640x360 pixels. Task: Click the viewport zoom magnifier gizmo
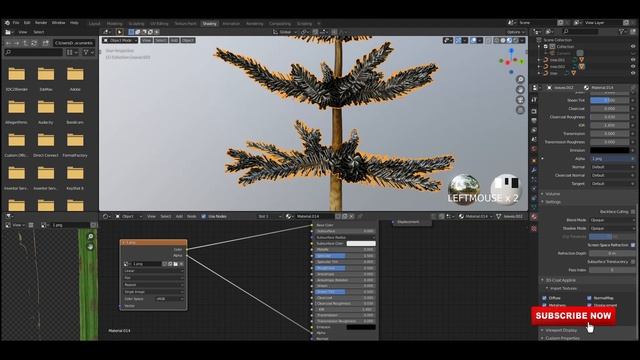point(520,79)
